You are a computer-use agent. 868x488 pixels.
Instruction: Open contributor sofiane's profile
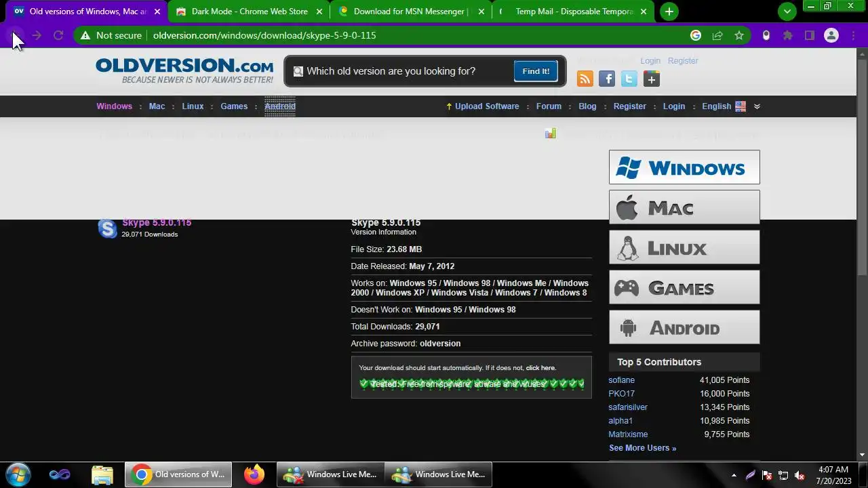[622, 380]
